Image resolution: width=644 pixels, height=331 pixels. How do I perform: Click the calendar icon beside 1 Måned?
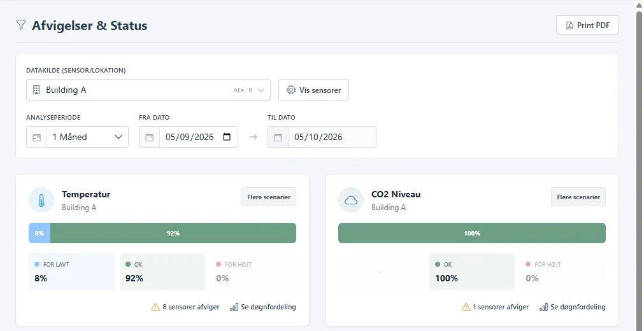coord(36,137)
